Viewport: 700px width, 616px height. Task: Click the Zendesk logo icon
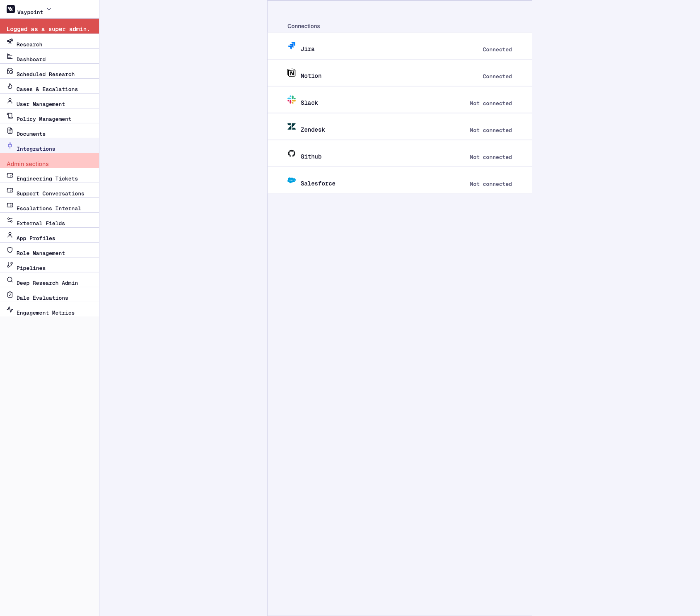(x=292, y=126)
